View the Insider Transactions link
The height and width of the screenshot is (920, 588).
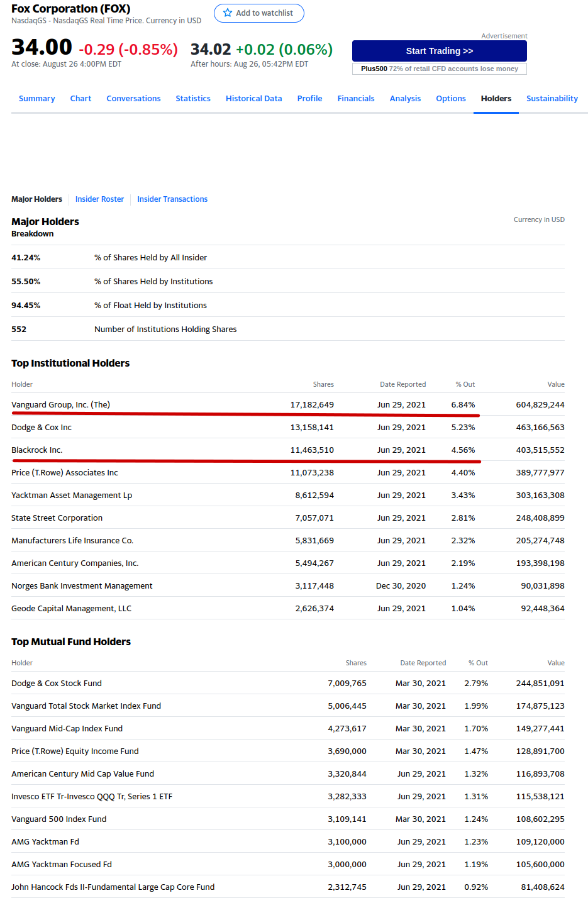(172, 199)
